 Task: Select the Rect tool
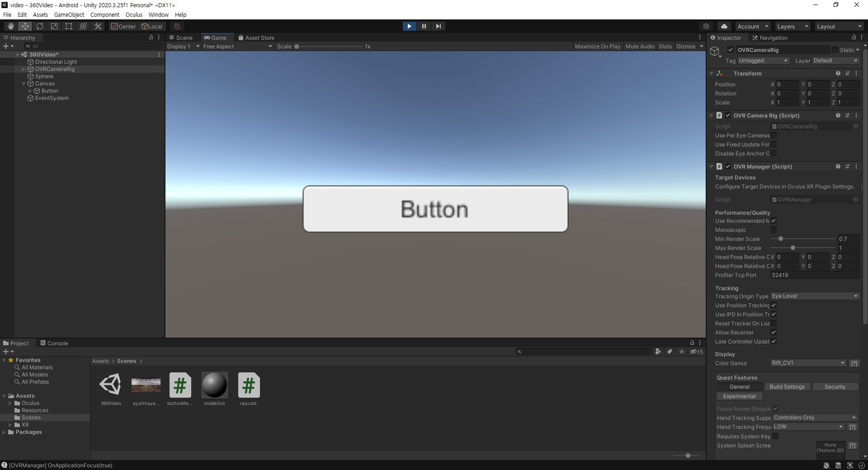click(x=69, y=26)
